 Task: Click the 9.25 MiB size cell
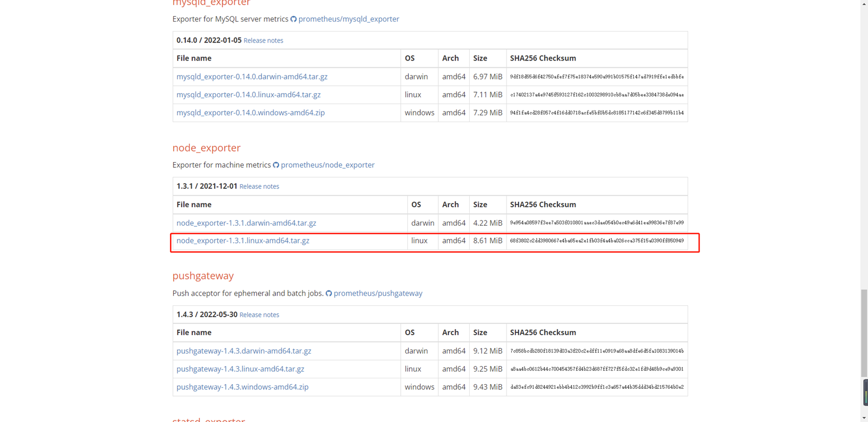[488, 369]
